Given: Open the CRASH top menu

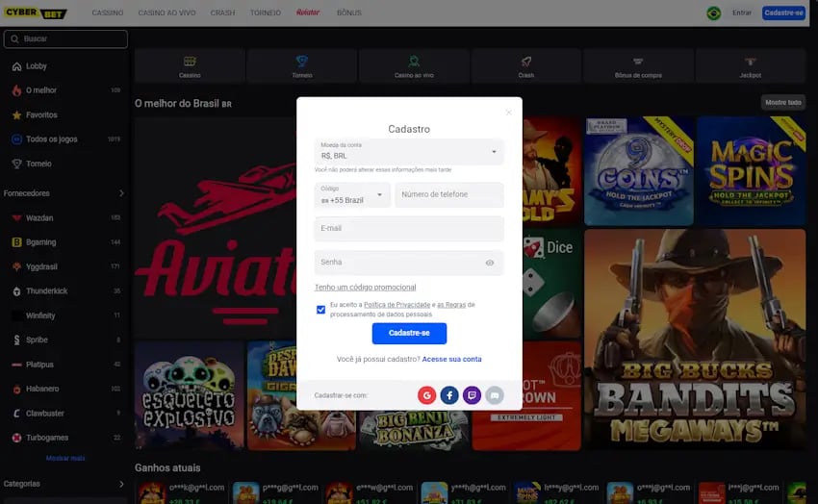Looking at the screenshot, I should coord(222,13).
